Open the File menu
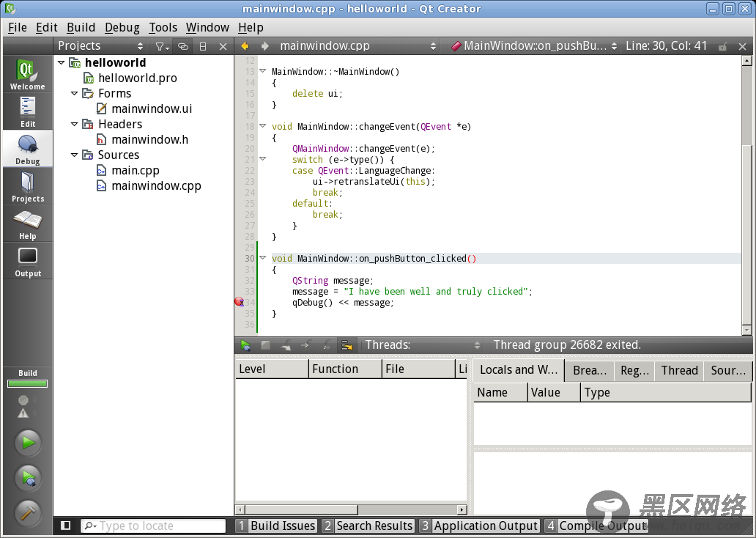Viewport: 756px width, 538px height. (18, 28)
